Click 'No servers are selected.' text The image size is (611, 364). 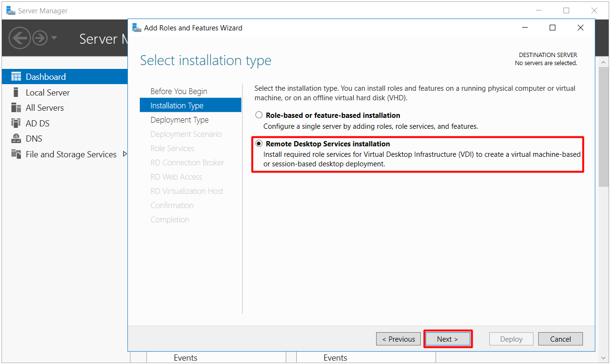tap(546, 63)
